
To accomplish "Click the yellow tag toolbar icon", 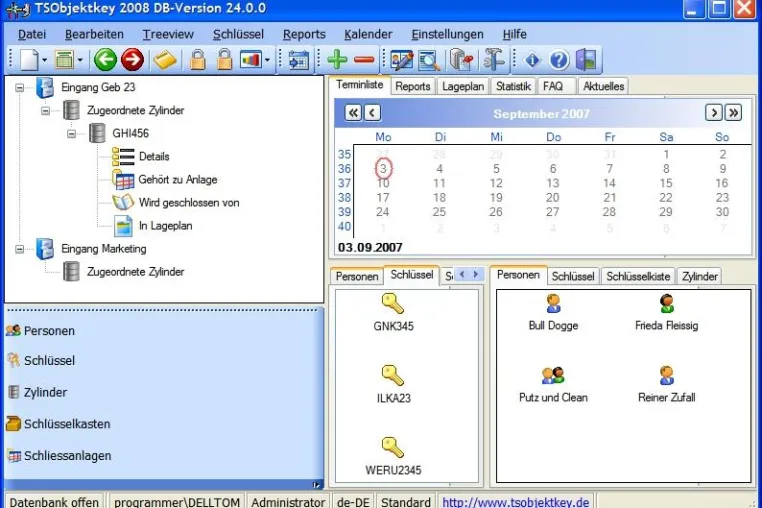I will pyautogui.click(x=165, y=60).
